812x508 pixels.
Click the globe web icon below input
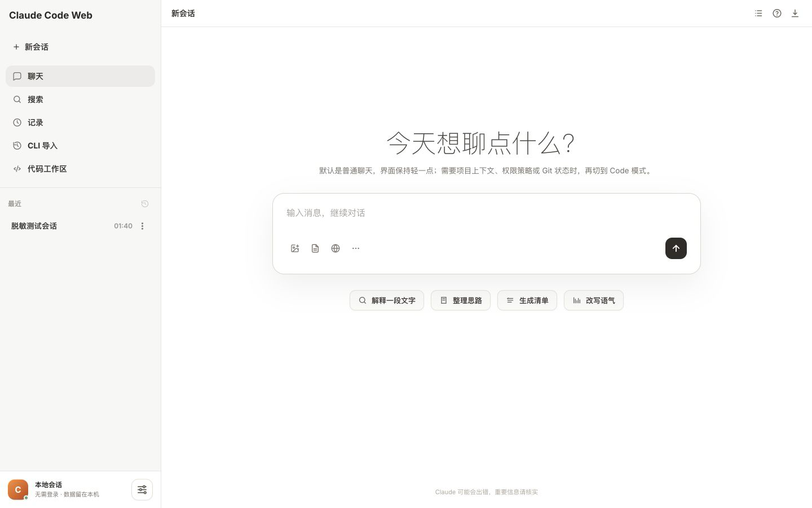click(336, 248)
